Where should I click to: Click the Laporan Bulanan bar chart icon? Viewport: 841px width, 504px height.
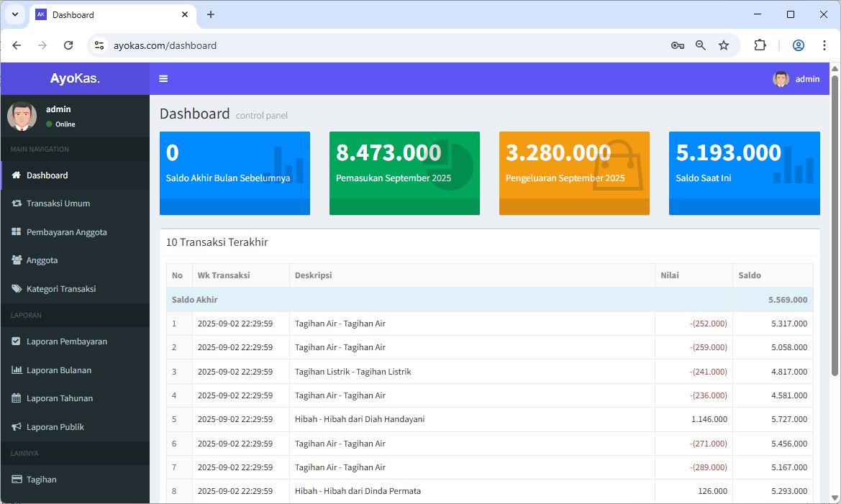tap(17, 370)
